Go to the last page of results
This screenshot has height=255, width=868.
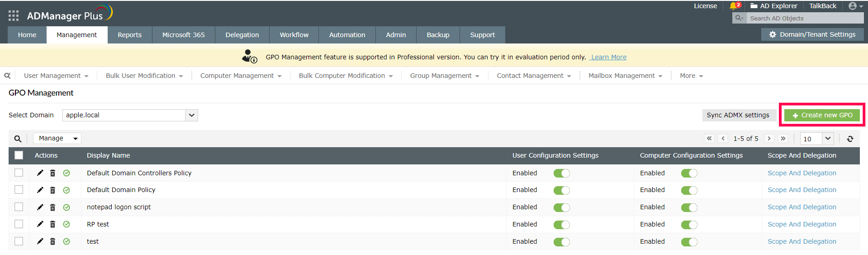tap(783, 139)
